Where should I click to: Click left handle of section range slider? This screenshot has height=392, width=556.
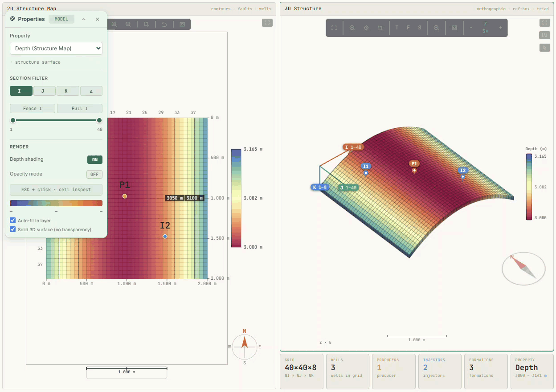tap(13, 120)
